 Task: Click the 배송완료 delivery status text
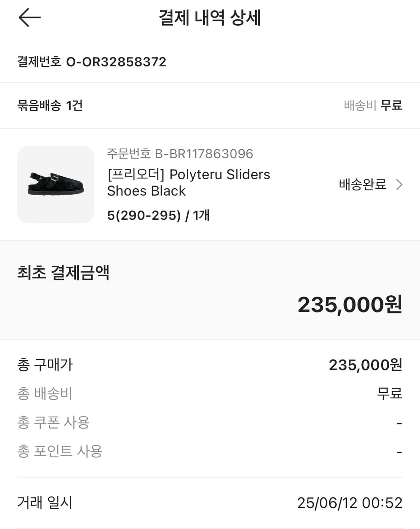click(362, 184)
